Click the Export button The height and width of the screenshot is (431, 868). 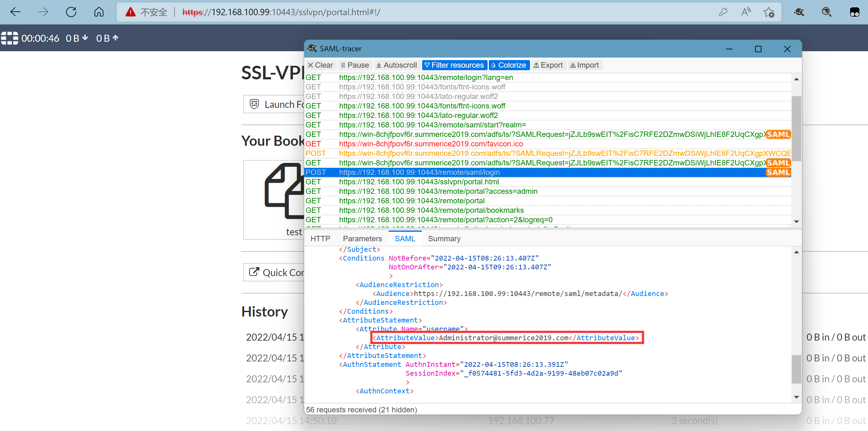[548, 65]
